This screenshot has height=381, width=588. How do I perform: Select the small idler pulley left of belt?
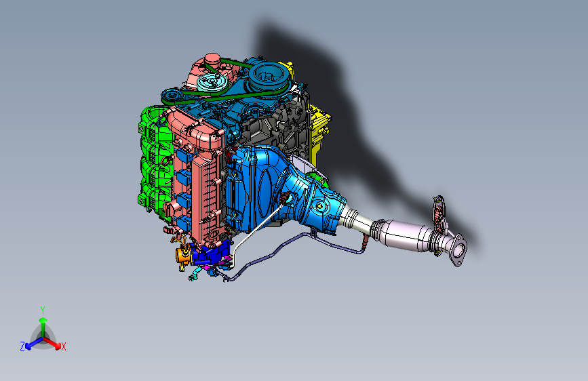click(172, 96)
